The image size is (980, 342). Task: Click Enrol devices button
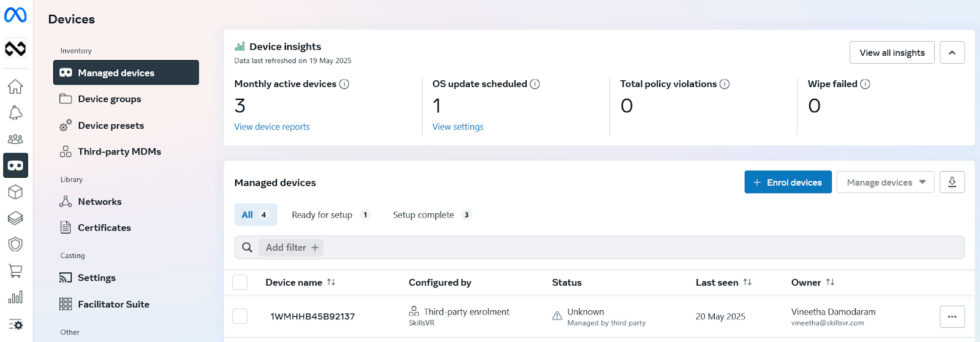pos(788,182)
